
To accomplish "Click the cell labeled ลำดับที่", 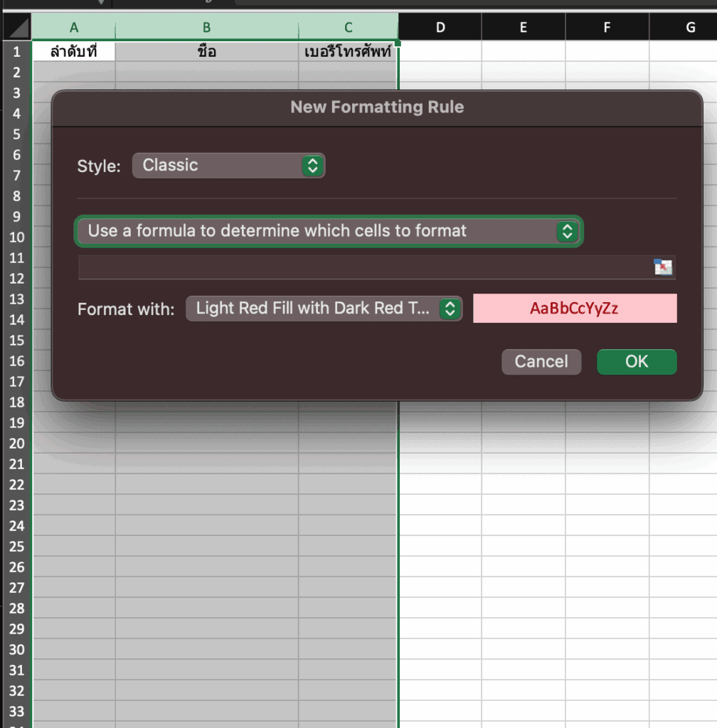I will (x=74, y=52).
